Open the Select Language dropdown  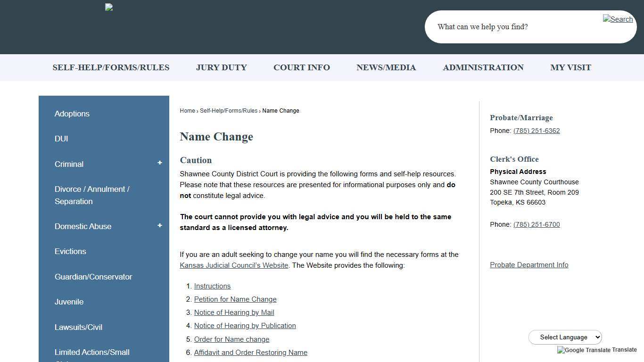(565, 337)
